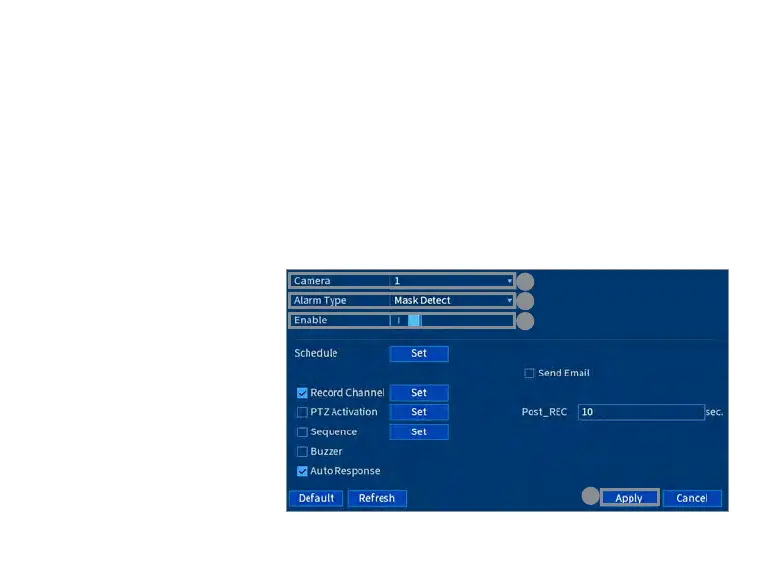This screenshot has height=562, width=778.
Task: Enable the PTZ Activation checkbox
Action: coord(302,412)
